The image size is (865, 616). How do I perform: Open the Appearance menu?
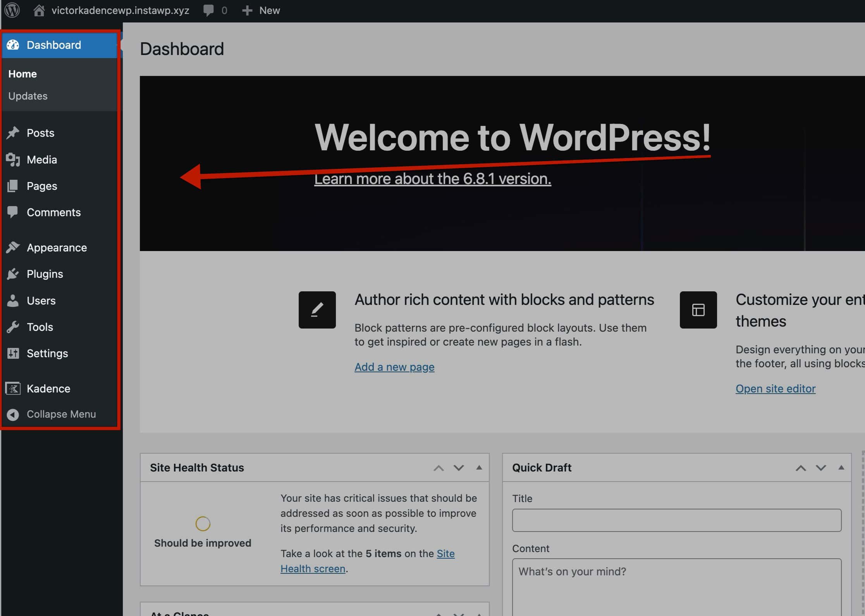(x=57, y=248)
